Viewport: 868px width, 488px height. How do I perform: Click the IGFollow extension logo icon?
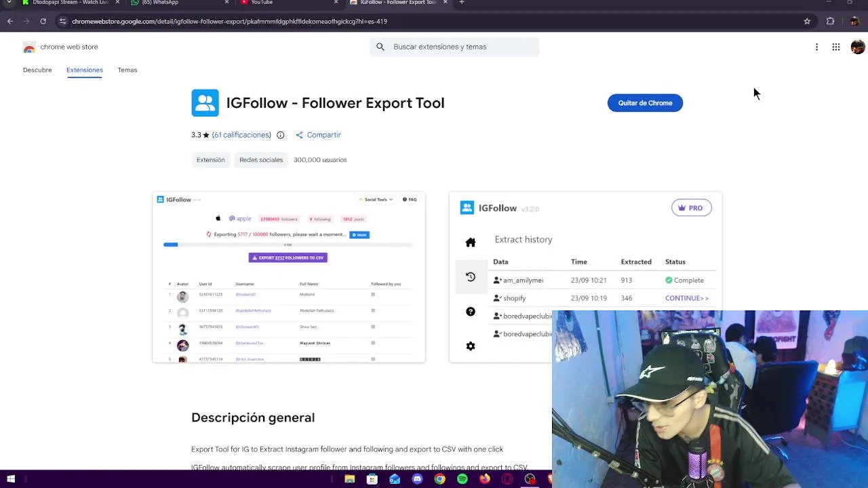click(205, 103)
